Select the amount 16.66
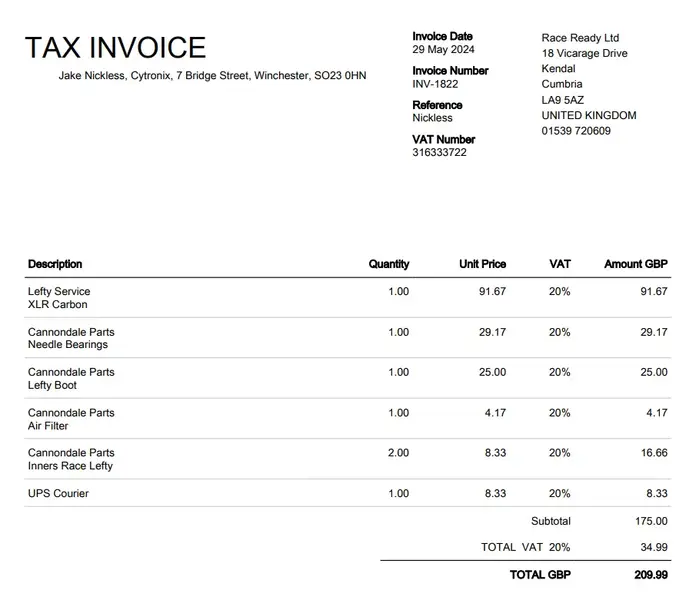696x600 pixels. tap(654, 453)
